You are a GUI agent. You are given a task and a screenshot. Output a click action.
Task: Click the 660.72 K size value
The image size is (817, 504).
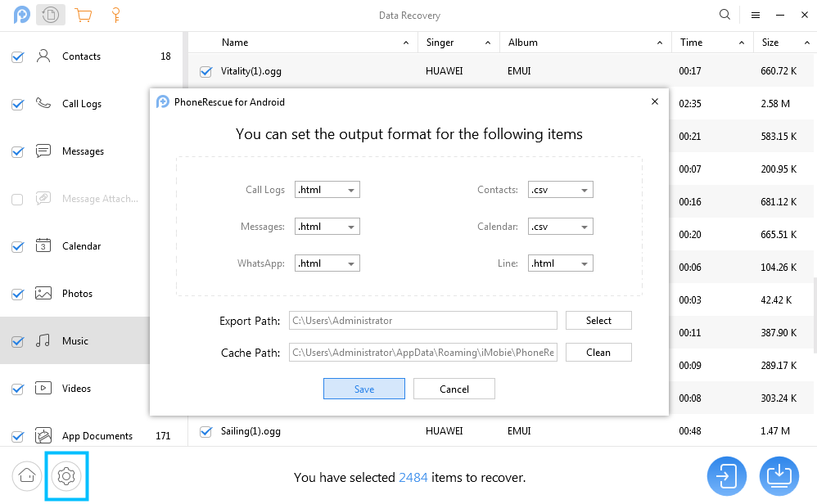tap(779, 71)
